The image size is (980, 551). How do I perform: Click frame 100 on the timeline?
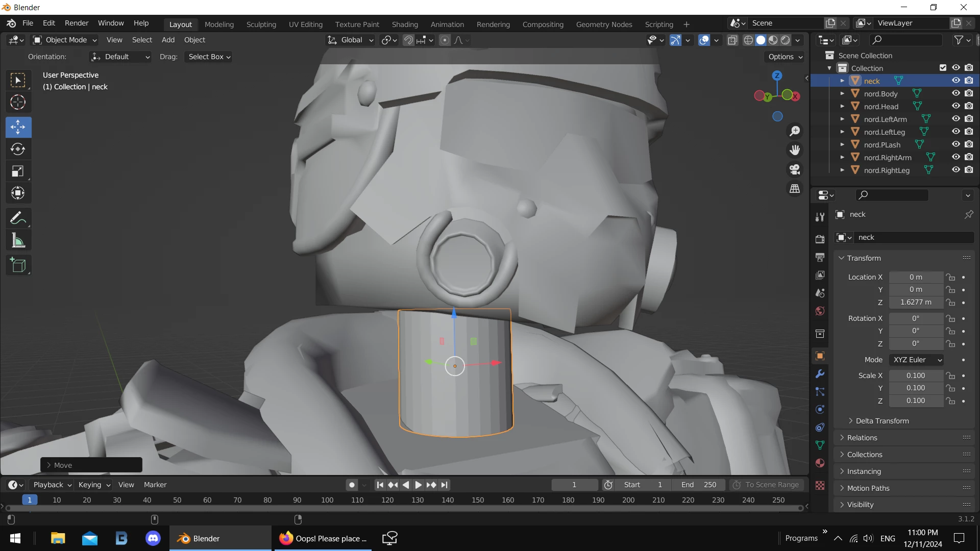[327, 500]
